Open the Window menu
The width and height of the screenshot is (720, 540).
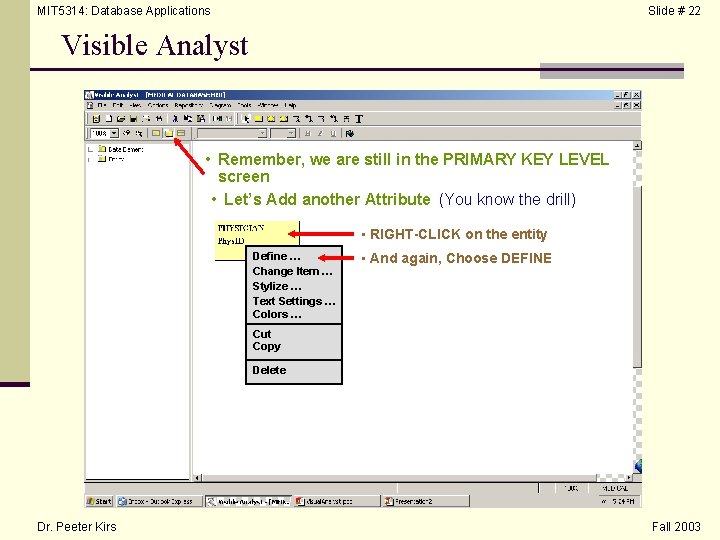pyautogui.click(x=268, y=105)
